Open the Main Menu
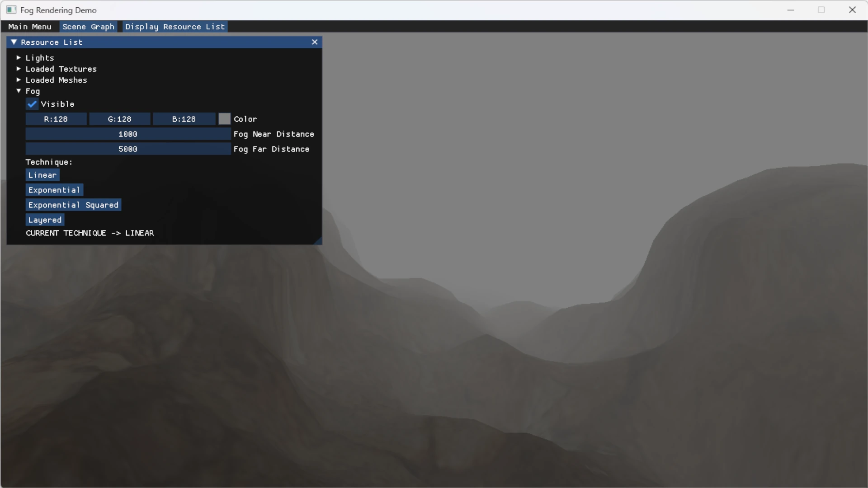 (30, 27)
